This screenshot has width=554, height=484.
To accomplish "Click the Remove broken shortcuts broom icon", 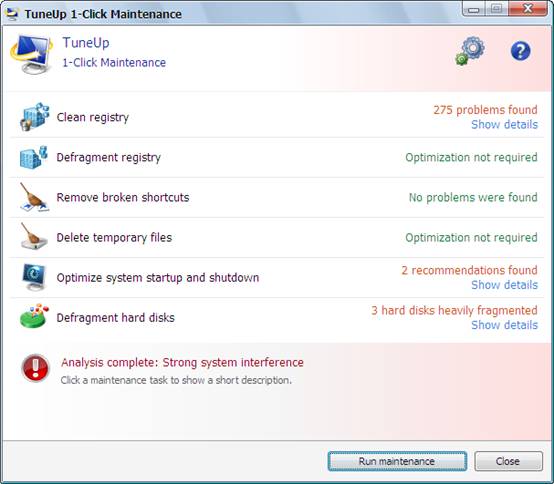I will tap(34, 197).
